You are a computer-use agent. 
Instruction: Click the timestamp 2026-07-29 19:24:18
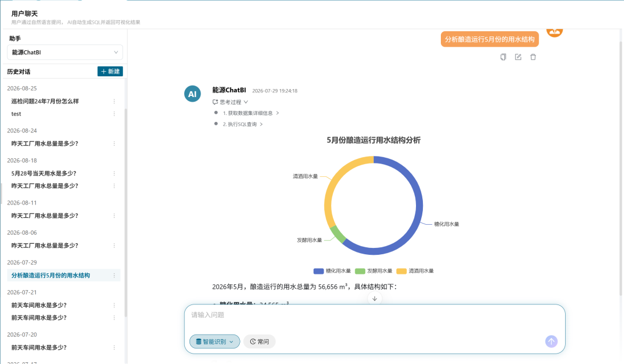274,91
